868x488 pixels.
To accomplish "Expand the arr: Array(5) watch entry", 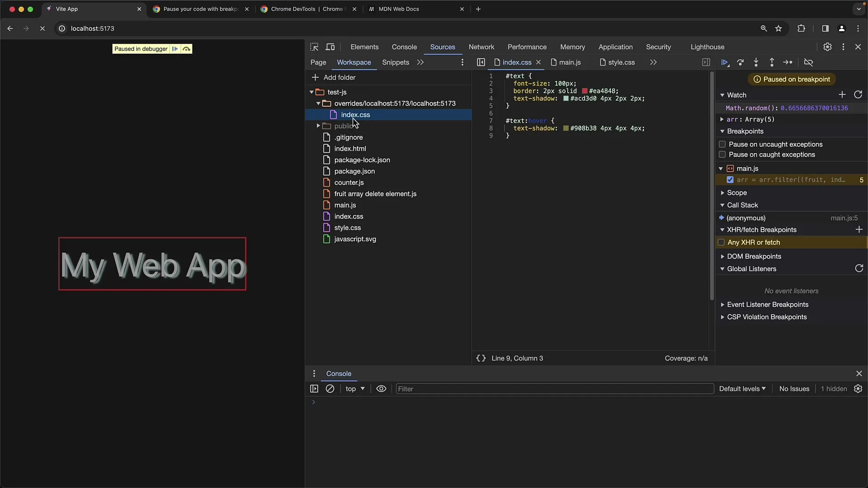I will click(x=722, y=119).
